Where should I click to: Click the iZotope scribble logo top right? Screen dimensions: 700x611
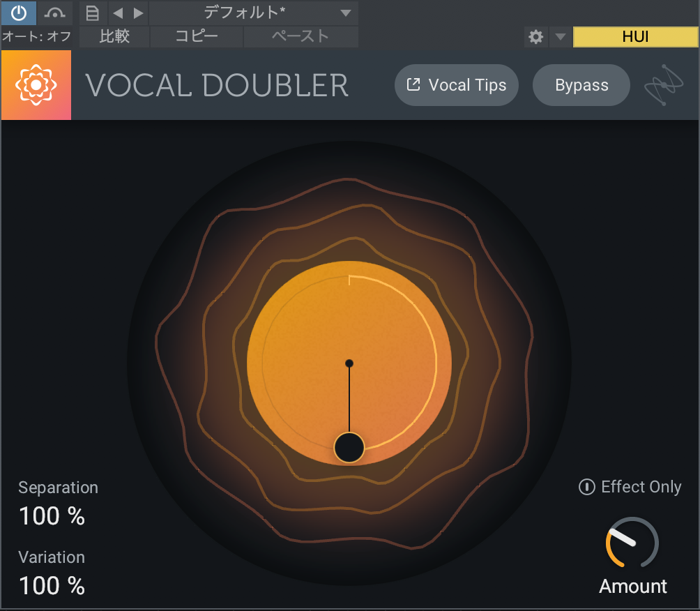tap(664, 85)
